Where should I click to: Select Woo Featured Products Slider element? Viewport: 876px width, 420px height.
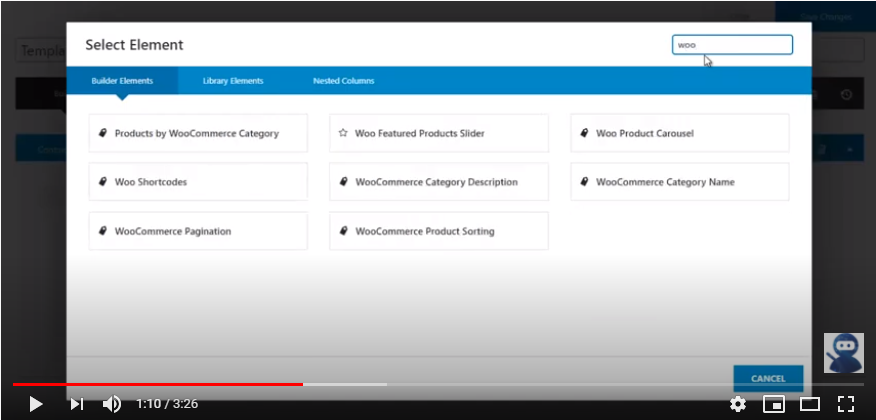[x=439, y=133]
